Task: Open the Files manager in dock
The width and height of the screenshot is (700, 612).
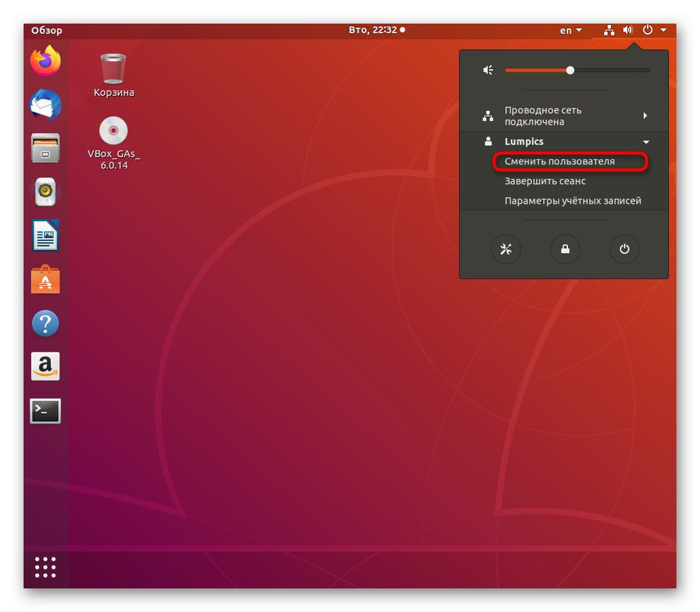Action: 45,148
